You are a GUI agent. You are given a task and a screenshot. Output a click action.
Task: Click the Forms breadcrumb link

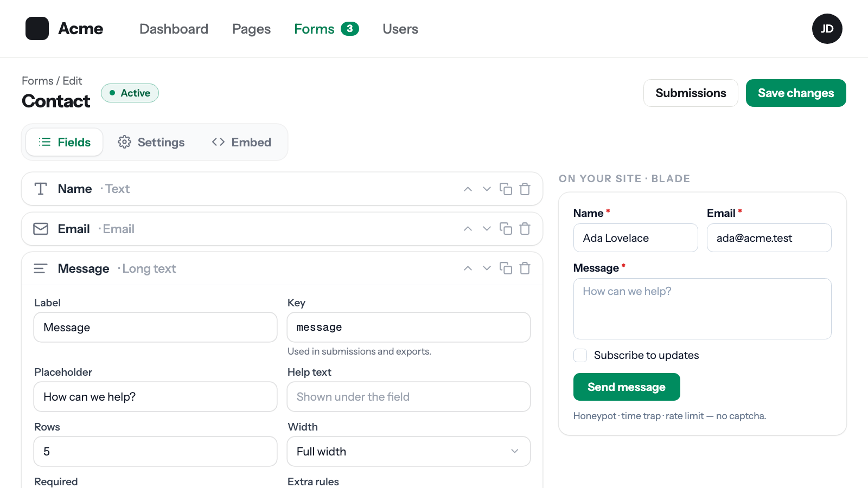click(37, 81)
